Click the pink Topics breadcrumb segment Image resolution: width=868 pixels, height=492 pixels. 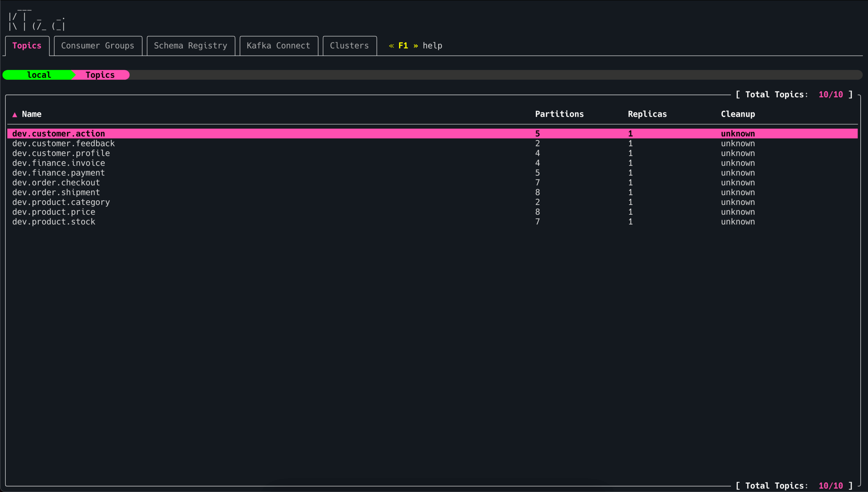pyautogui.click(x=100, y=75)
